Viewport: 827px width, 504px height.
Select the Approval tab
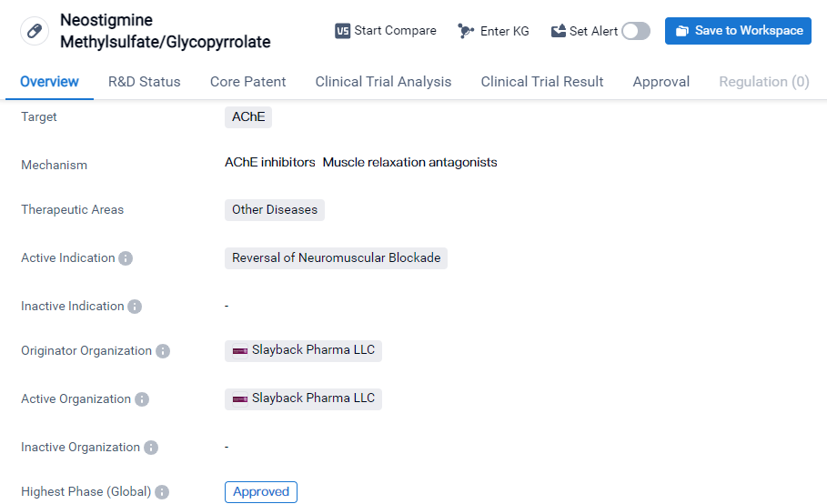click(661, 82)
